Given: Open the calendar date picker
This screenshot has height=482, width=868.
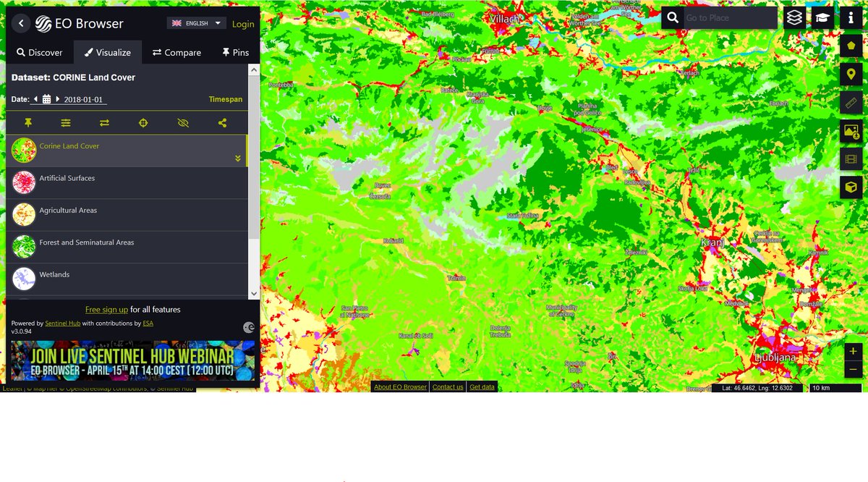Looking at the screenshot, I should 46,98.
